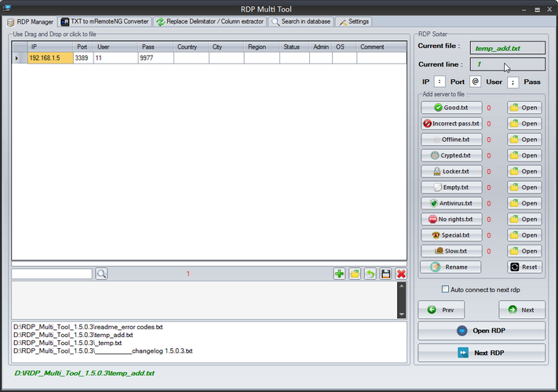Add server to Slow.txt
The width and height of the screenshot is (558, 392).
451,251
